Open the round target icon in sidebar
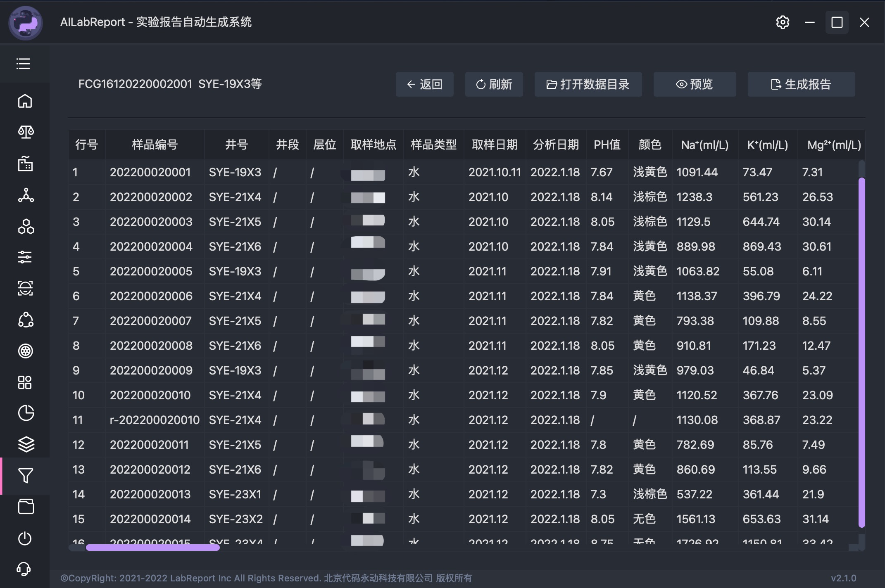This screenshot has height=588, width=885. [26, 351]
